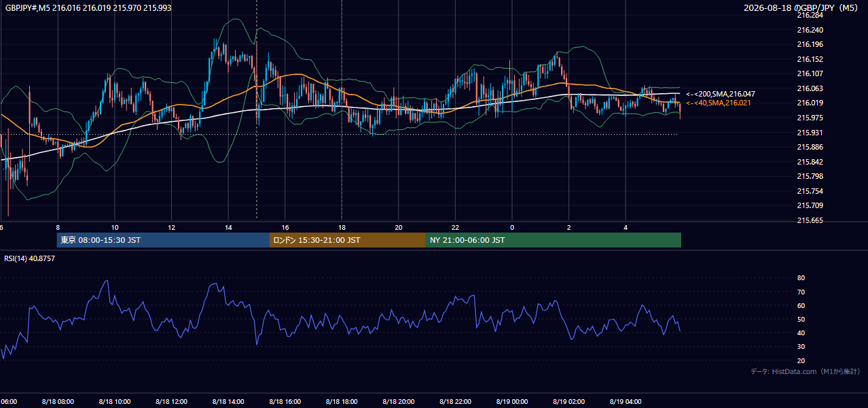Click the bottom date label '8/18 08:00'

point(58,402)
